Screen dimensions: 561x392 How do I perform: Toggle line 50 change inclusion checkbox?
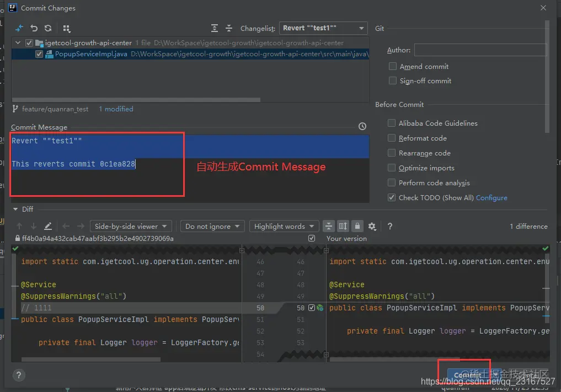click(311, 308)
